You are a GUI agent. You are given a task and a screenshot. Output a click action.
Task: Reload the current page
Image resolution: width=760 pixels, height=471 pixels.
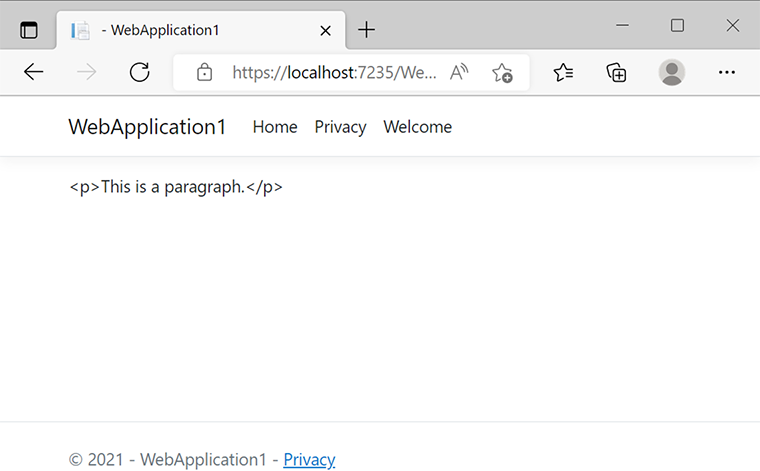tap(140, 72)
